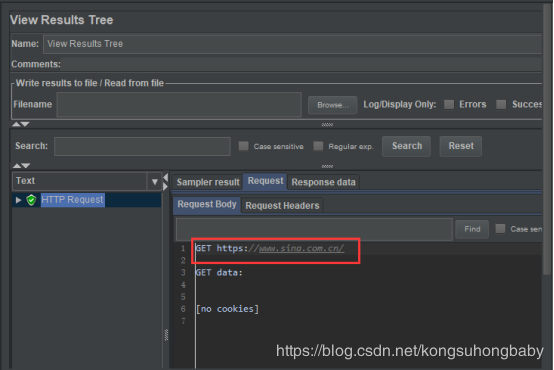Click the Name field View Results Tree

click(x=293, y=44)
